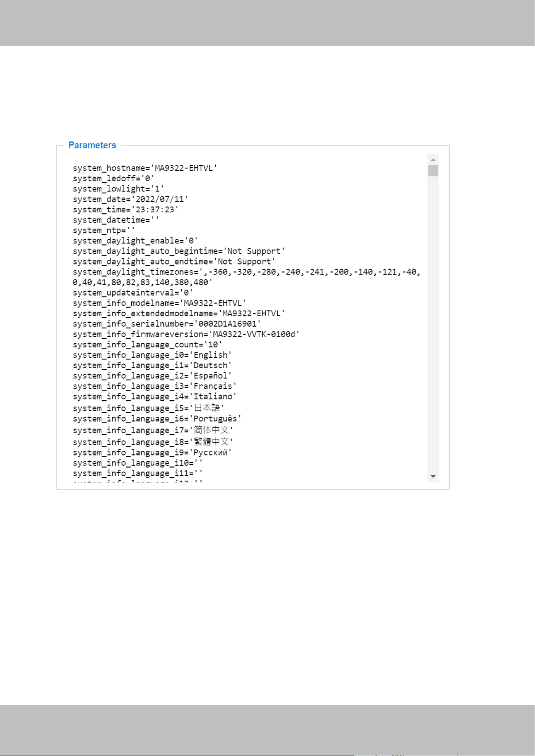Image resolution: width=535 pixels, height=756 pixels.
Task: Click the Parameters list scrollbar thumb
Action: tap(433, 170)
